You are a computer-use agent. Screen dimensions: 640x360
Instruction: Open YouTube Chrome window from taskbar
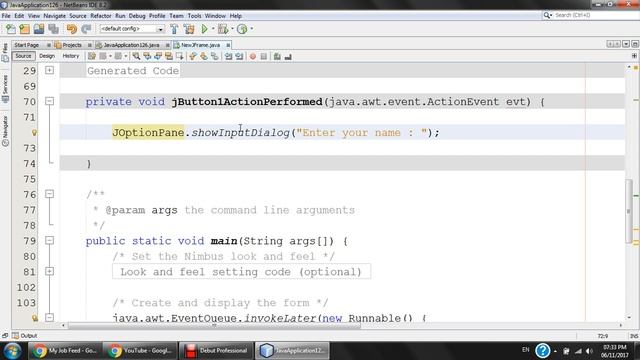coord(140,351)
